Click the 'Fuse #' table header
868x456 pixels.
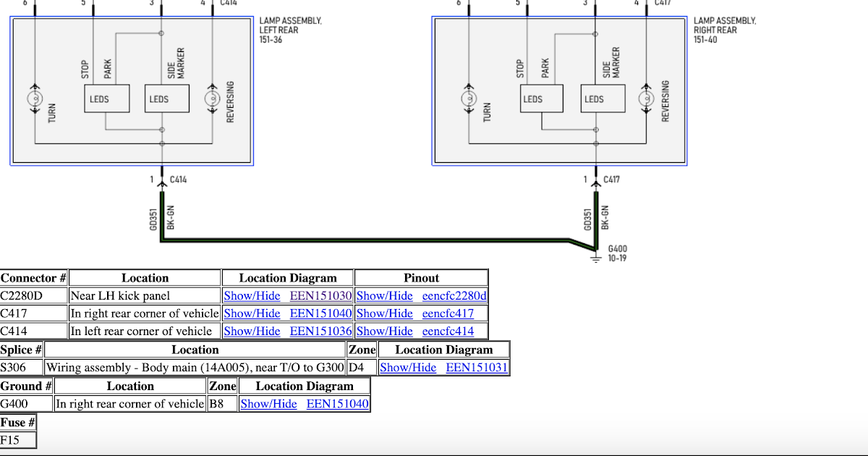[17, 422]
